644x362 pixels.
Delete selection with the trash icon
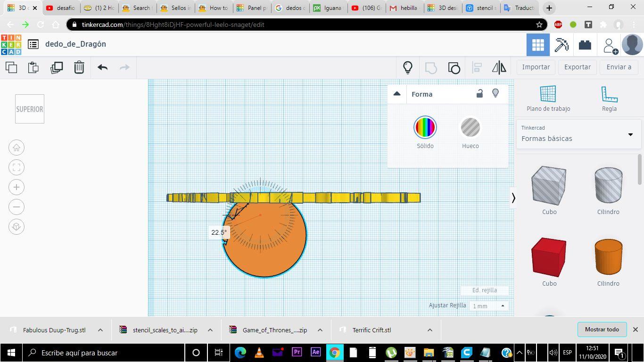coord(79,67)
